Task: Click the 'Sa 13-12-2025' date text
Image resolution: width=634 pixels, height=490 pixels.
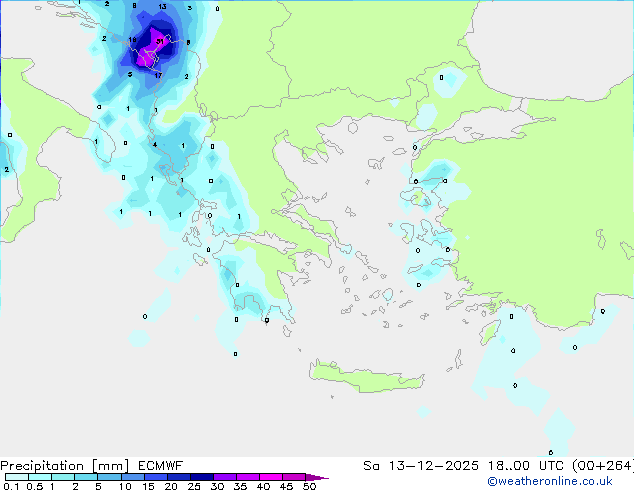Action: click(x=421, y=466)
